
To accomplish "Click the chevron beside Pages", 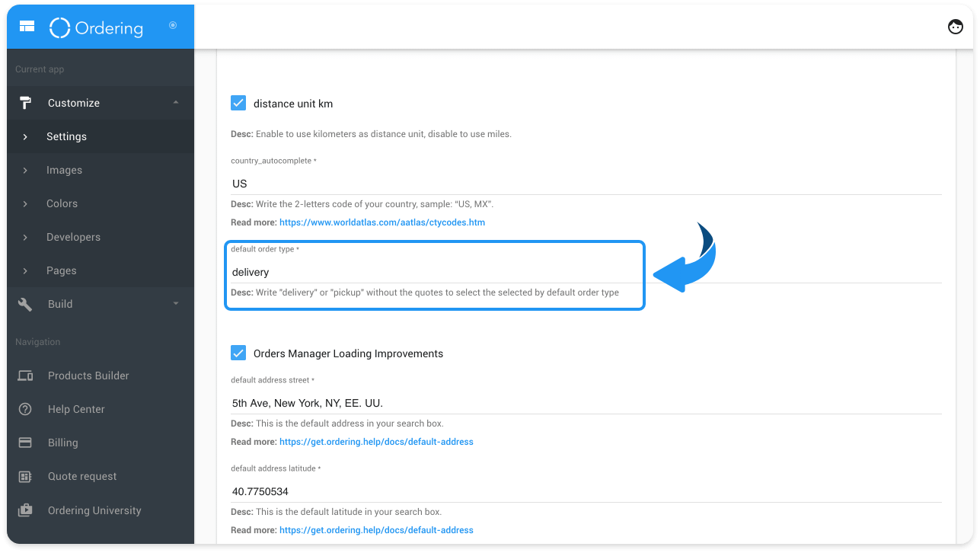I will pos(25,270).
